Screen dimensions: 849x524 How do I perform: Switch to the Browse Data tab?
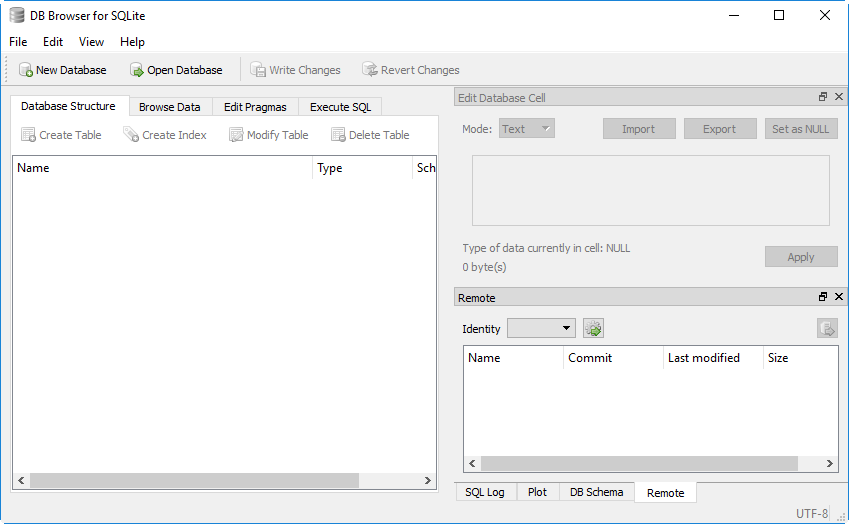(169, 107)
